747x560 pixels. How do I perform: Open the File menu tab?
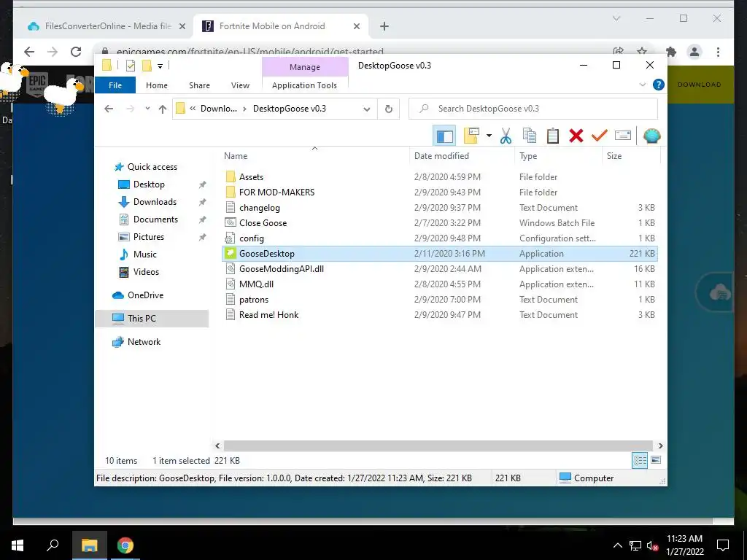point(115,85)
